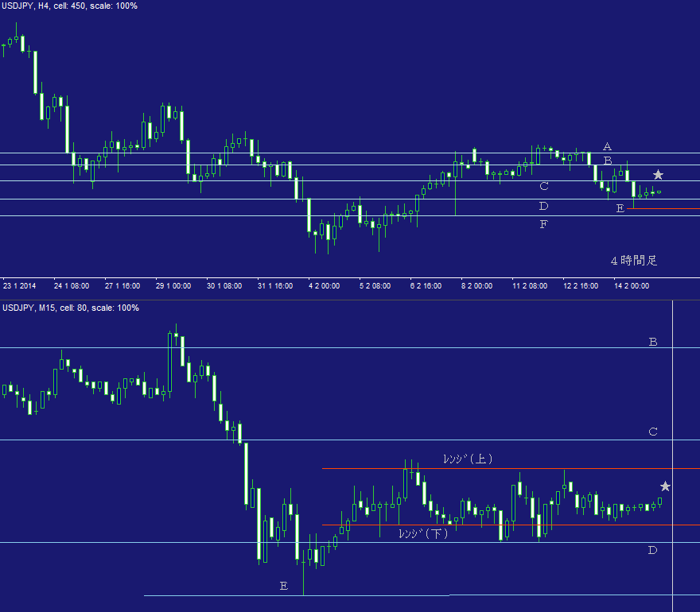Image resolution: width=700 pixels, height=612 pixels.
Task: Click level label E on the H4 chart
Action: pos(620,208)
